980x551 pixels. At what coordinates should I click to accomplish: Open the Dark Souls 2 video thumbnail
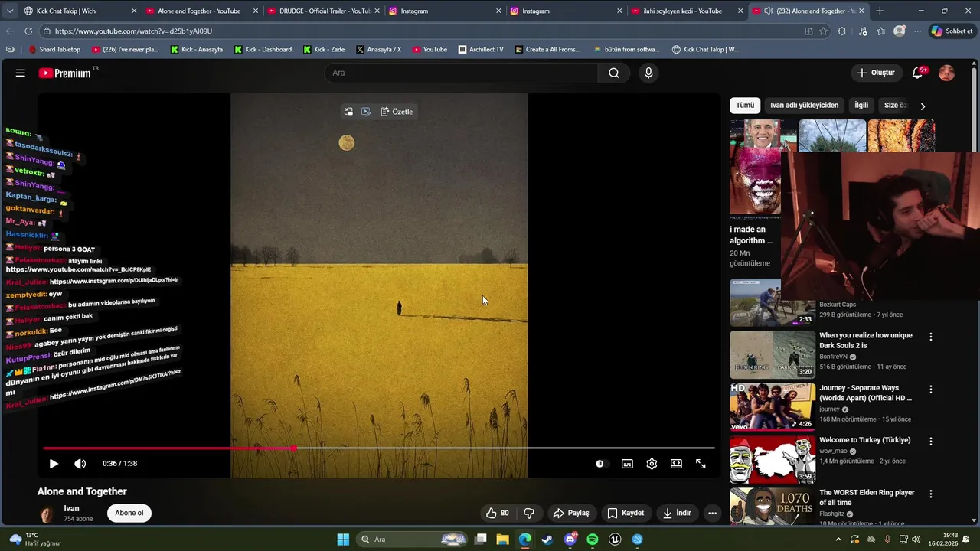click(773, 354)
